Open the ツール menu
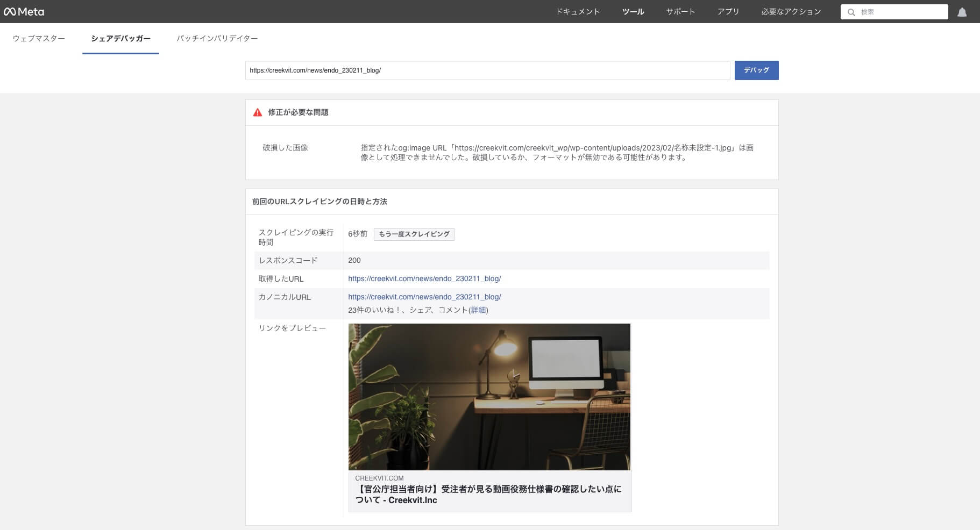The width and height of the screenshot is (980, 530). (633, 12)
